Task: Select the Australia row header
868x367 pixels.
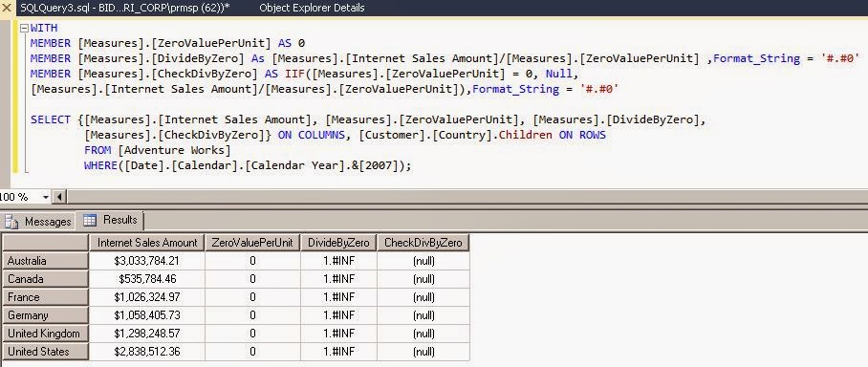Action: click(45, 261)
